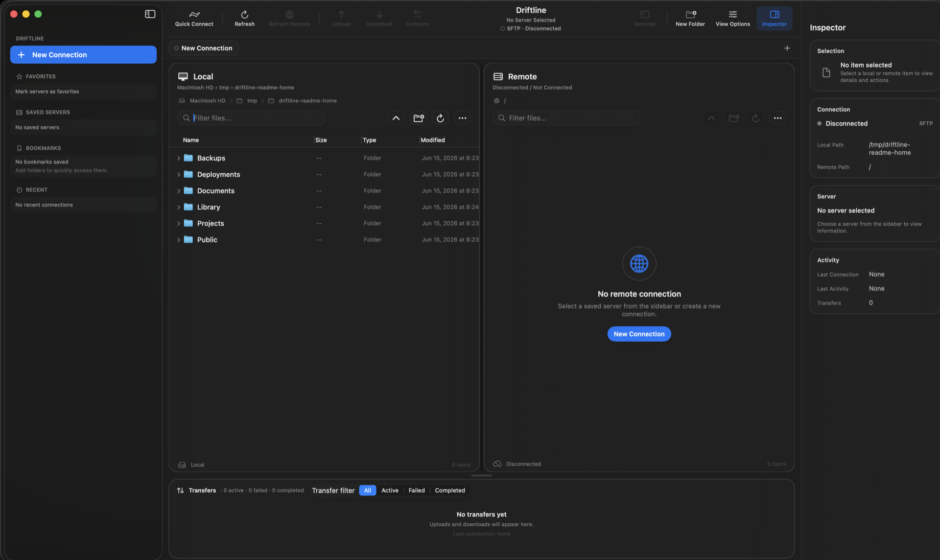The width and height of the screenshot is (940, 560).
Task: Click the Local filter files field
Action: 251,118
